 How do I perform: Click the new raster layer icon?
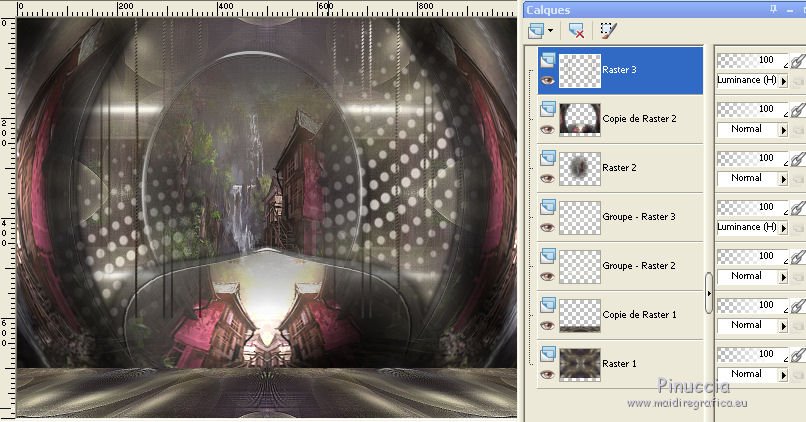(x=537, y=31)
